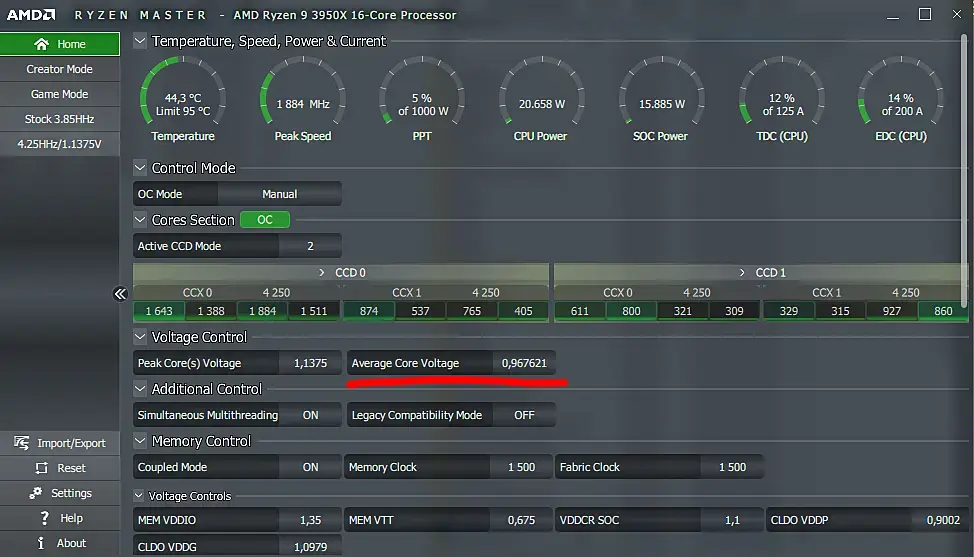Toggle Legacy Compatibility Mode OFF value

coord(524,415)
